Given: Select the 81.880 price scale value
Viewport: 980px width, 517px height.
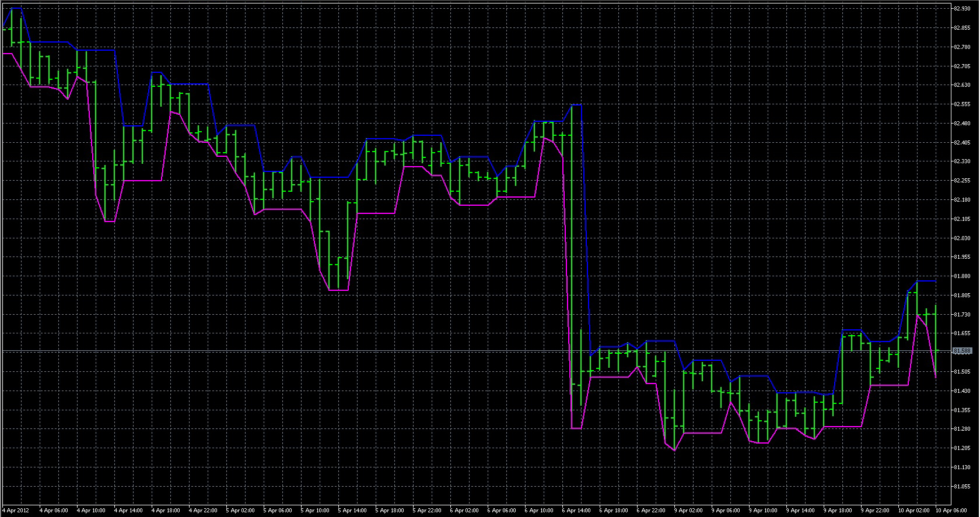Looking at the screenshot, I should pos(963,276).
